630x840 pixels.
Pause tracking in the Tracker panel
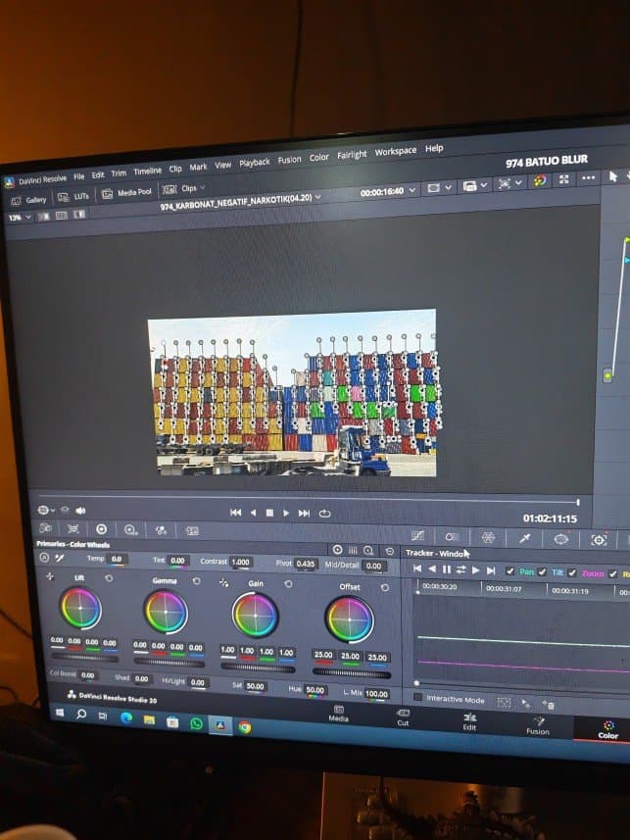point(446,568)
